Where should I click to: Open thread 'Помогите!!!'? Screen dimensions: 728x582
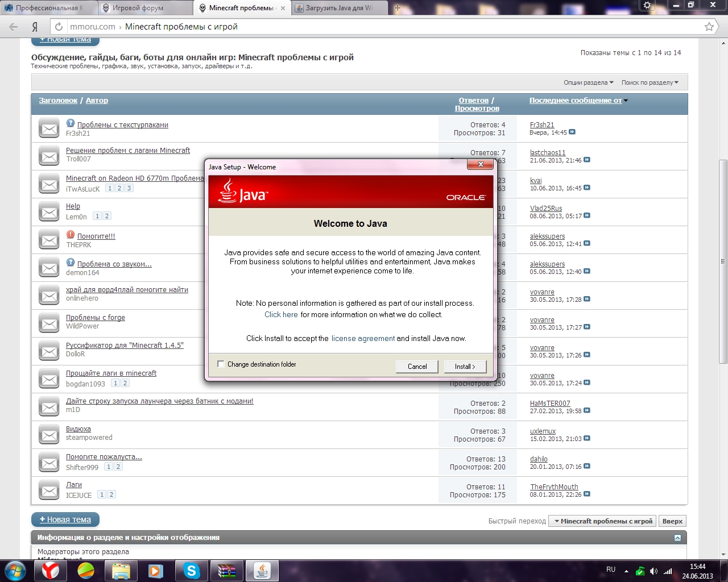click(x=96, y=236)
